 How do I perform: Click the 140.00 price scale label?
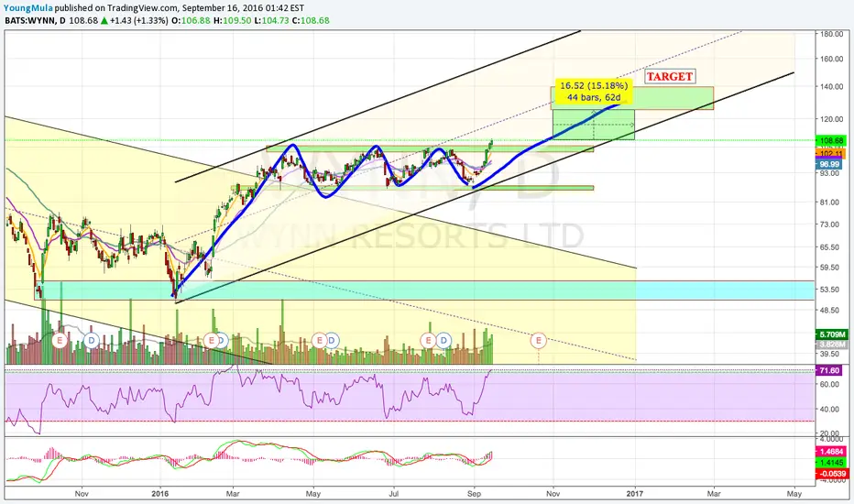832,87
